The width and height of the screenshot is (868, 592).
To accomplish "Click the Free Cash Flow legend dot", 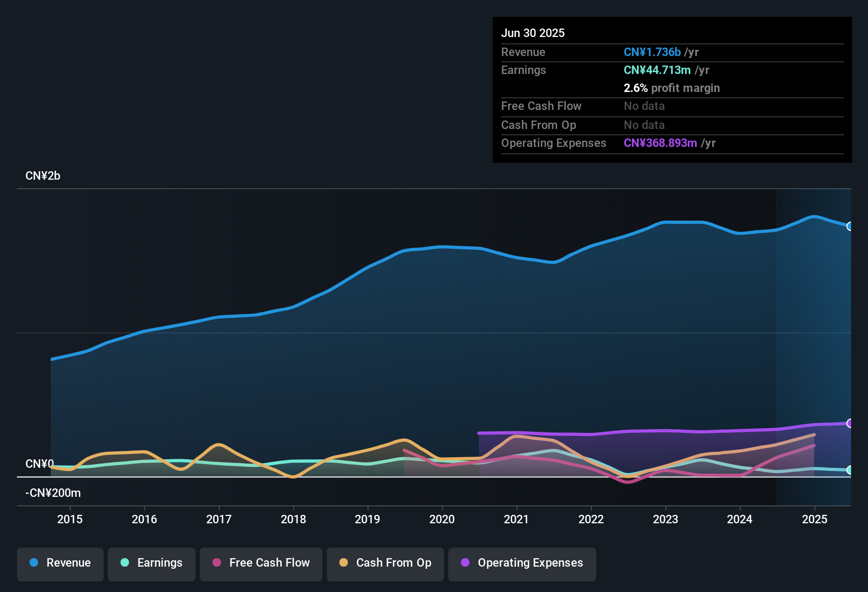I will click(x=217, y=563).
